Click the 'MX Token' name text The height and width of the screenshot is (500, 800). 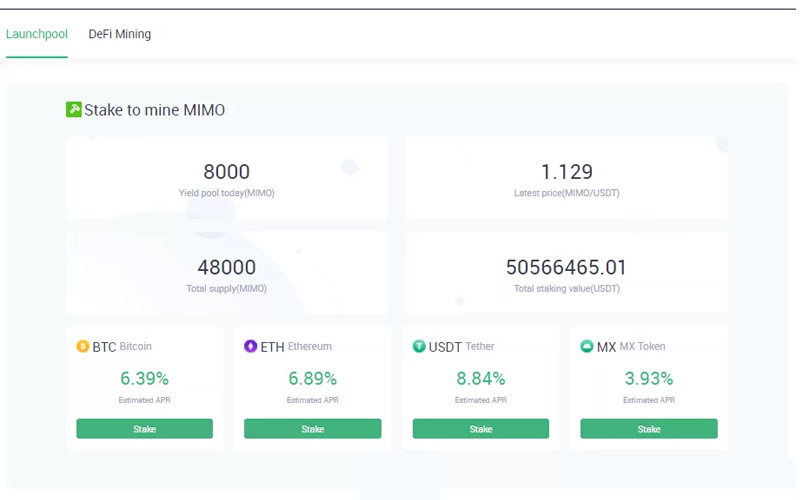642,346
